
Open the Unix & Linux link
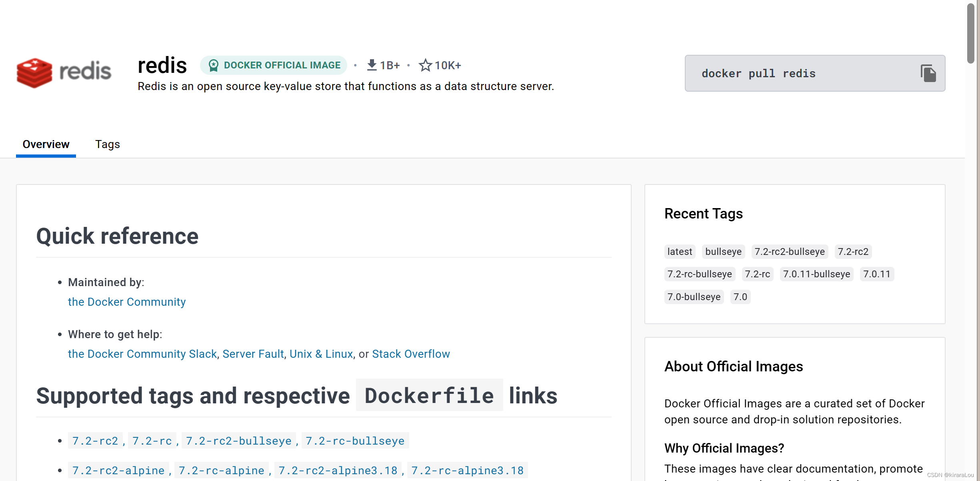[321, 354]
